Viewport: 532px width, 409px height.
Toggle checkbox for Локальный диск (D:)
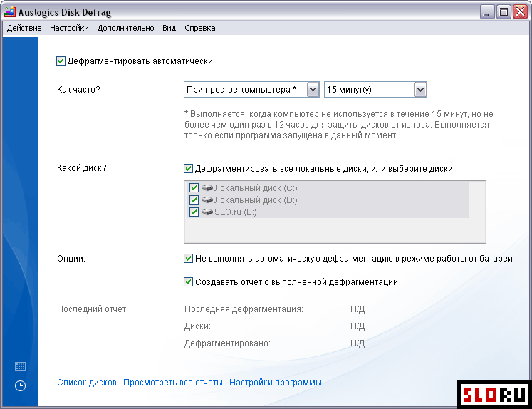(194, 200)
